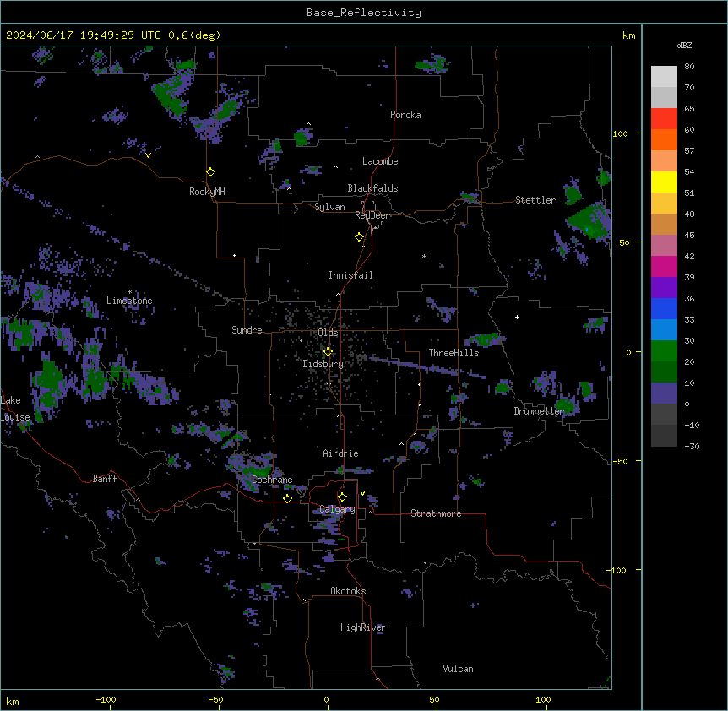
Task: Click the Didsbury town label
Action: (323, 364)
